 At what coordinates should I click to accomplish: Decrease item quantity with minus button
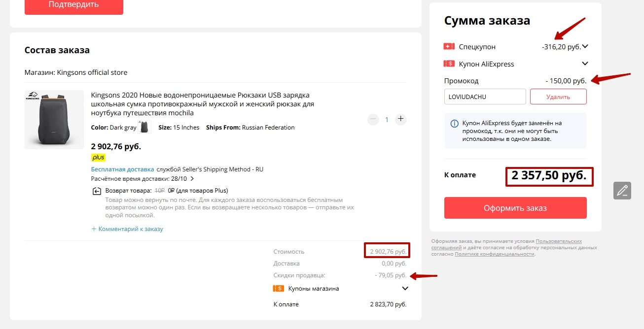click(x=373, y=119)
